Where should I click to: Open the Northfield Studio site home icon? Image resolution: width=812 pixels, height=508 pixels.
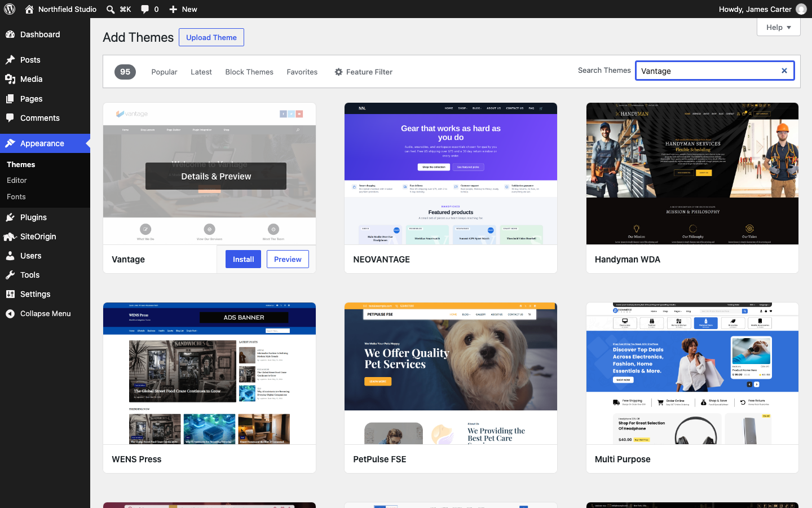(x=29, y=9)
